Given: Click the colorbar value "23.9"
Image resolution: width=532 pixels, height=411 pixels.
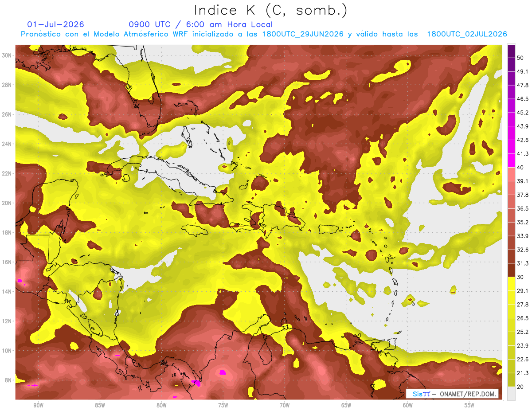Looking at the screenshot, I should coord(522,346).
